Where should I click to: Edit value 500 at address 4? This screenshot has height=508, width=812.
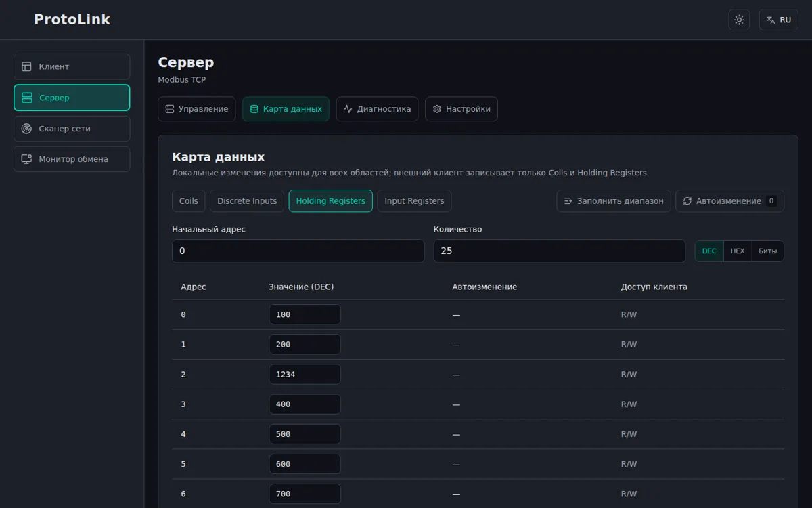coord(304,434)
